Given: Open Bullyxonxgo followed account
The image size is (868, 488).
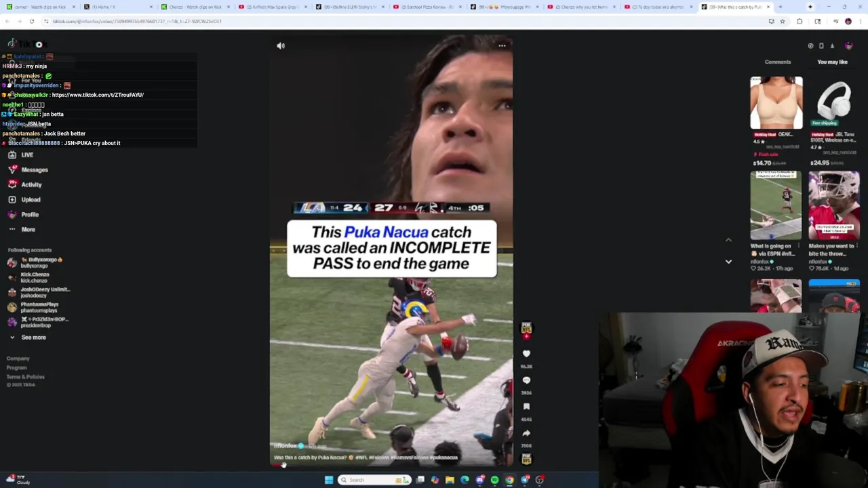Looking at the screenshot, I should pyautogui.click(x=35, y=262).
